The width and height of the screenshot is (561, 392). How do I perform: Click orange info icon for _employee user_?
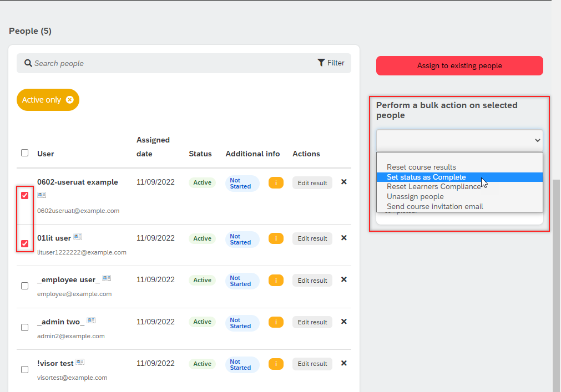point(276,280)
